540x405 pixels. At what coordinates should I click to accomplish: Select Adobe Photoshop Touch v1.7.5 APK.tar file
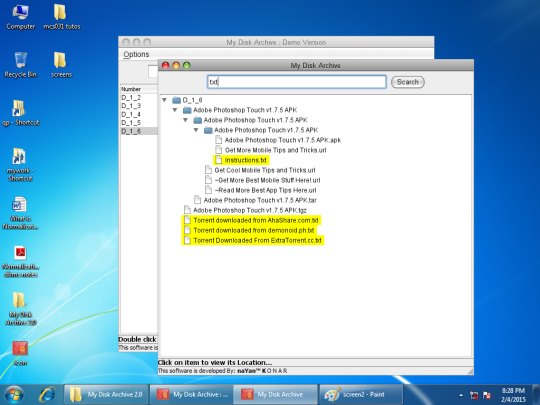pyautogui.click(x=260, y=200)
